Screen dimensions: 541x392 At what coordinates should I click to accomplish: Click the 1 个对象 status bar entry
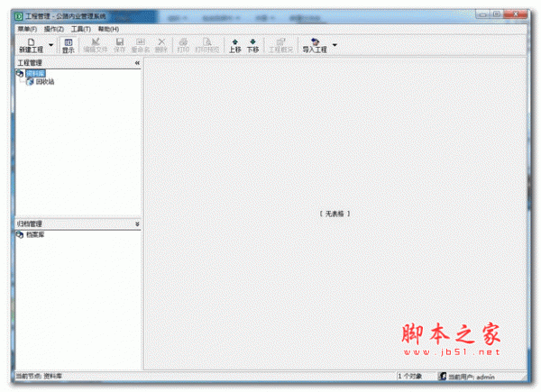click(410, 376)
